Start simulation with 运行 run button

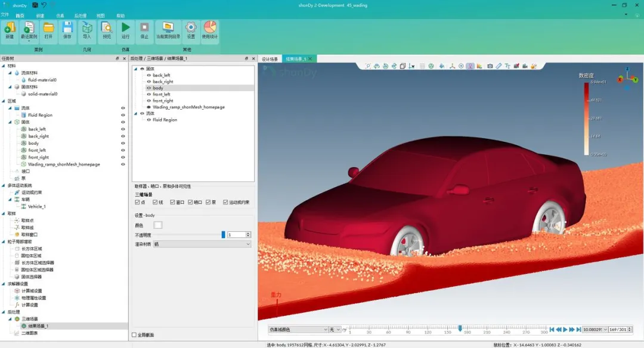click(x=125, y=31)
